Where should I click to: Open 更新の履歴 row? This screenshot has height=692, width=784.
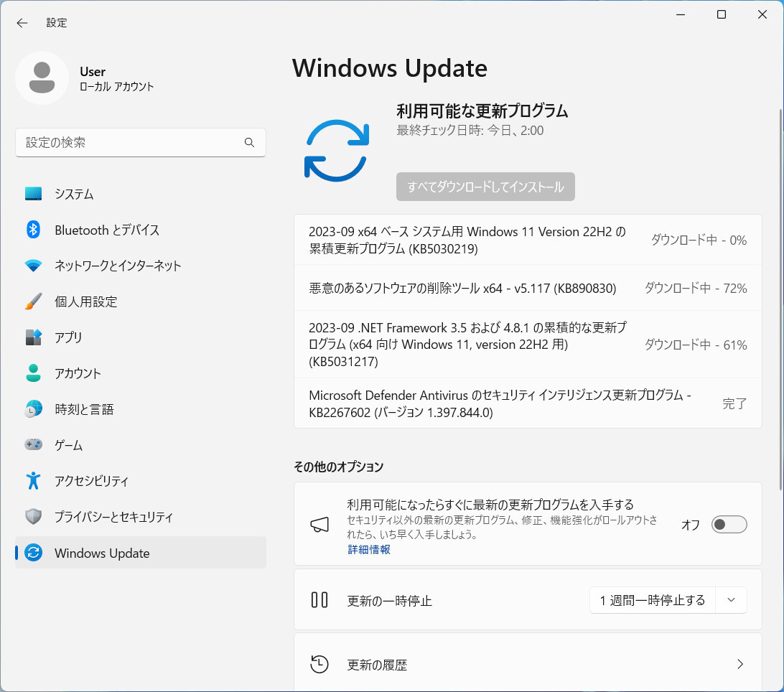(x=528, y=663)
